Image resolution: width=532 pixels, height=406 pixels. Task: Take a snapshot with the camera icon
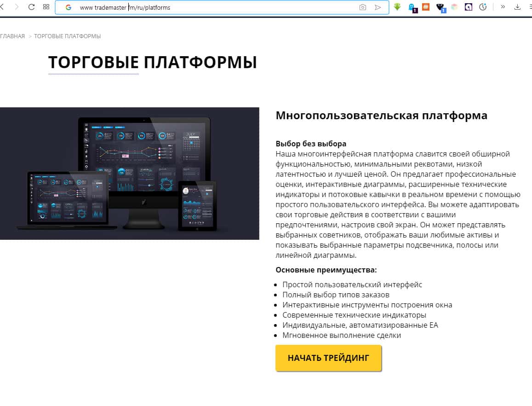coord(363,7)
